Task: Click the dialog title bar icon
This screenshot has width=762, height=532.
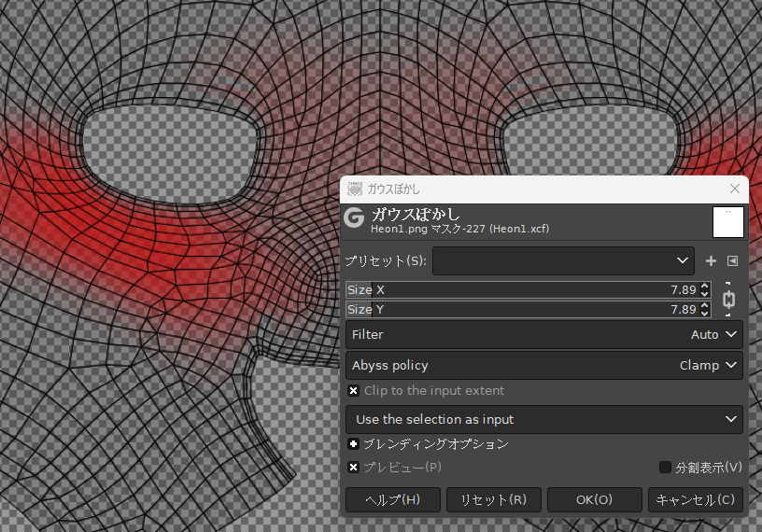Action: pyautogui.click(x=355, y=189)
